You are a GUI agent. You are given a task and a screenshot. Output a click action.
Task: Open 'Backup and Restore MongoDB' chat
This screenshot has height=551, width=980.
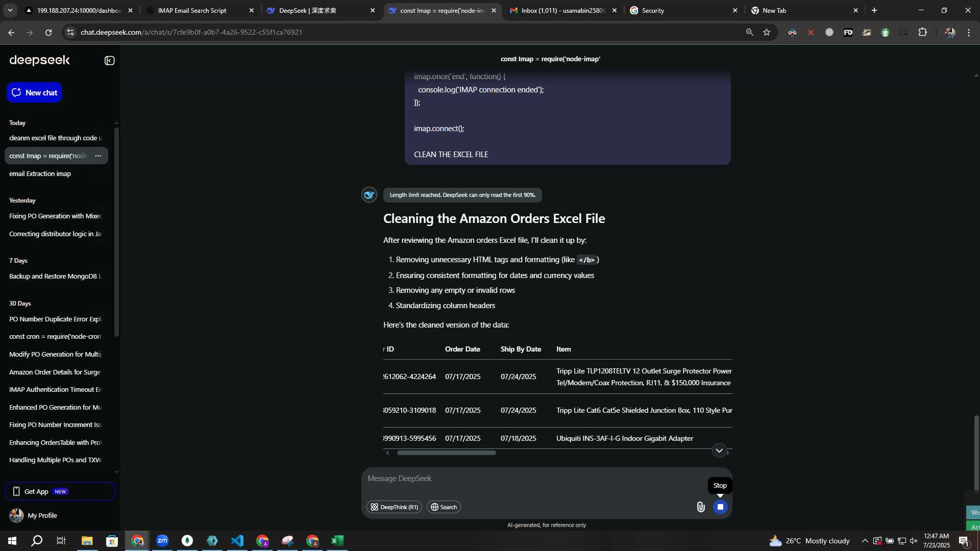[x=56, y=276]
